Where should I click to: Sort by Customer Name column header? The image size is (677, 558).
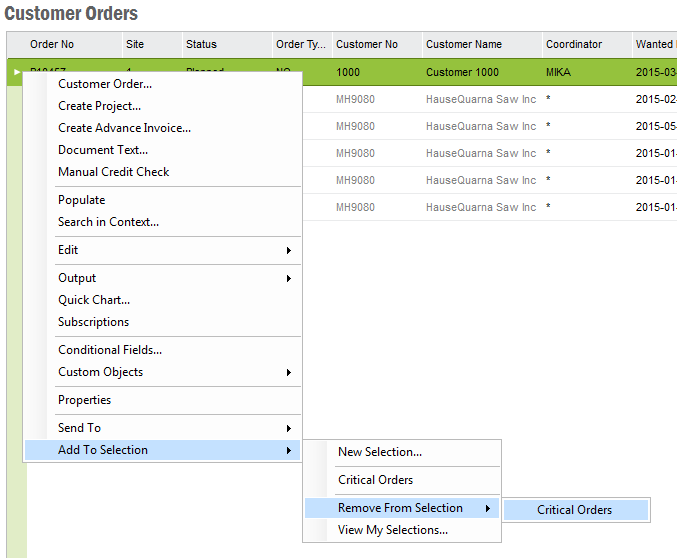tap(464, 45)
